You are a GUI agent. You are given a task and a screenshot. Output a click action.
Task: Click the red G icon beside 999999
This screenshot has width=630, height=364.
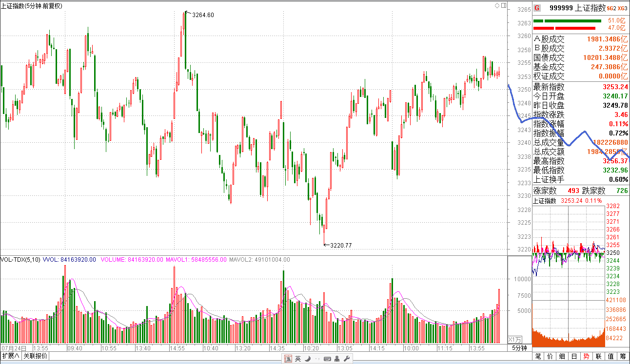click(x=537, y=8)
